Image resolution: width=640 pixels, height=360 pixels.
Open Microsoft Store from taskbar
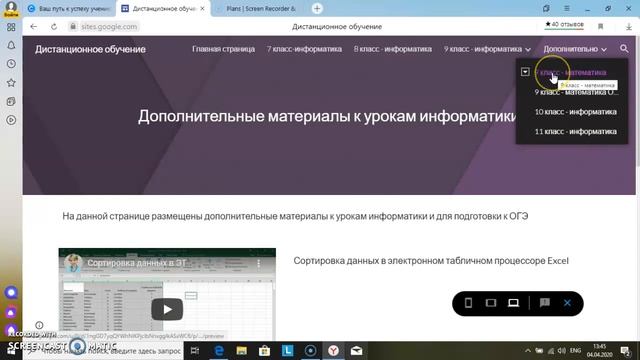(x=264, y=351)
